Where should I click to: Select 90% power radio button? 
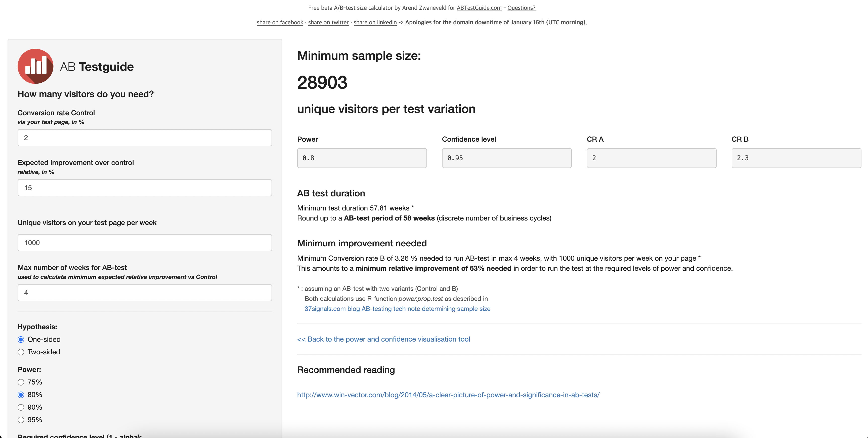(x=21, y=407)
